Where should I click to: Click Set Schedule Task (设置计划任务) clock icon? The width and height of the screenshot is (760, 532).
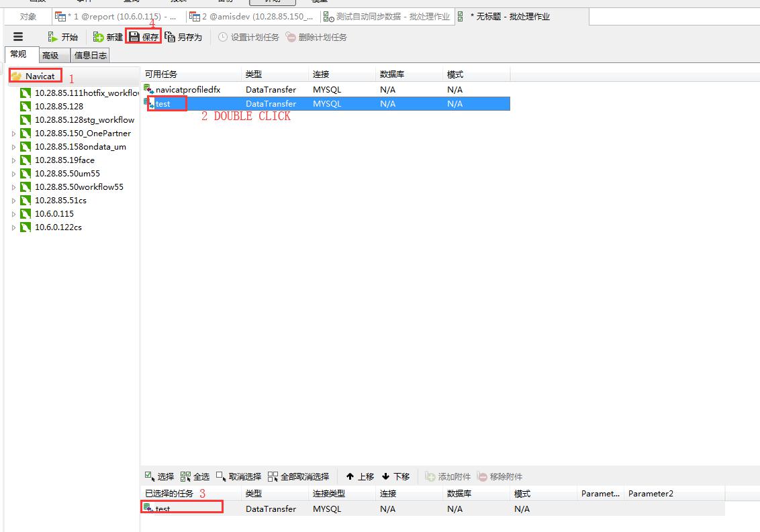click(222, 37)
